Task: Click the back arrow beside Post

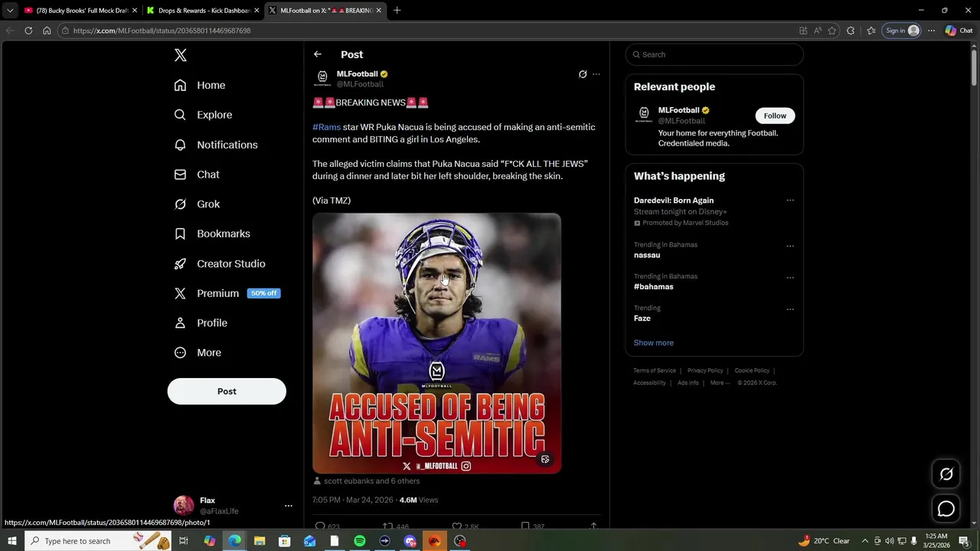Action: coord(318,54)
